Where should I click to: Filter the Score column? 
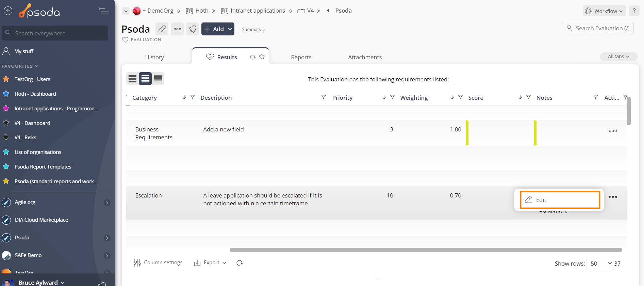coord(528,97)
